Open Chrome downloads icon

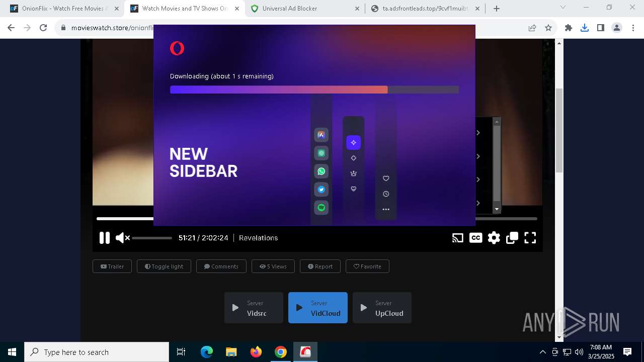coord(585,28)
